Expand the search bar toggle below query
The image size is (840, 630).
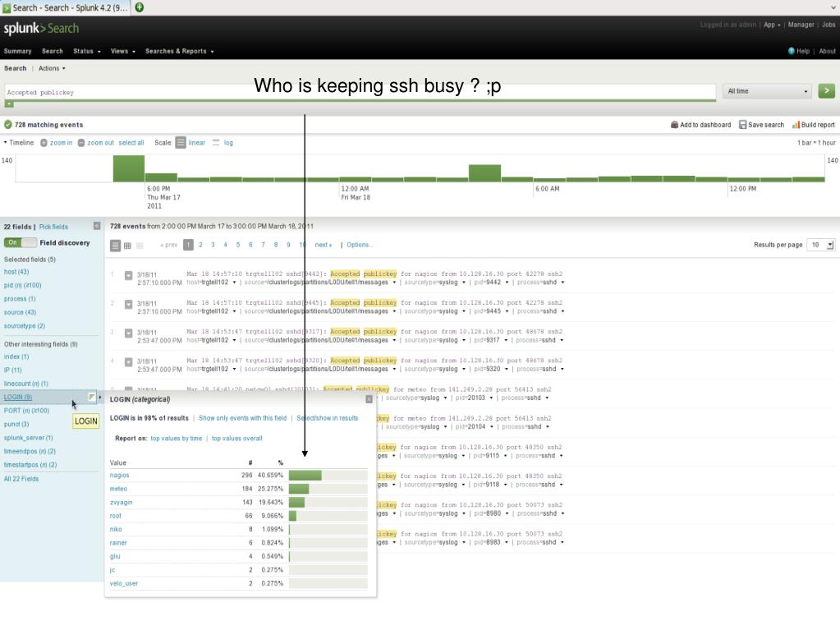[x=9, y=104]
